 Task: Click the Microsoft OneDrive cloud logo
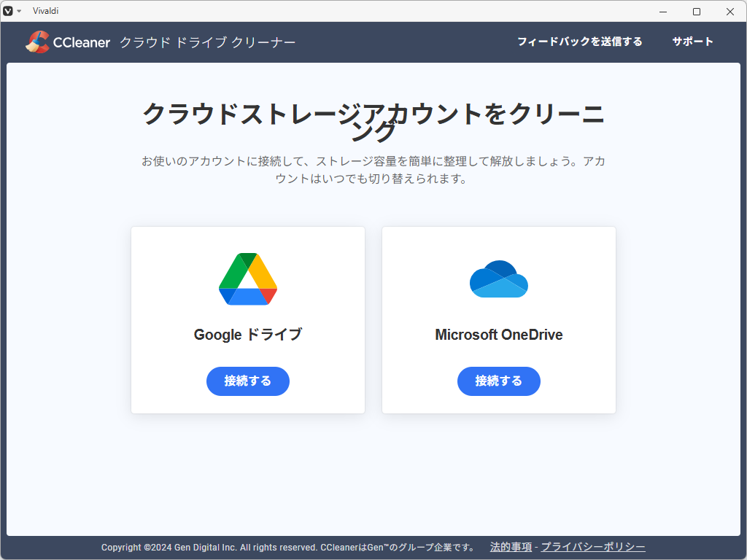[499, 279]
